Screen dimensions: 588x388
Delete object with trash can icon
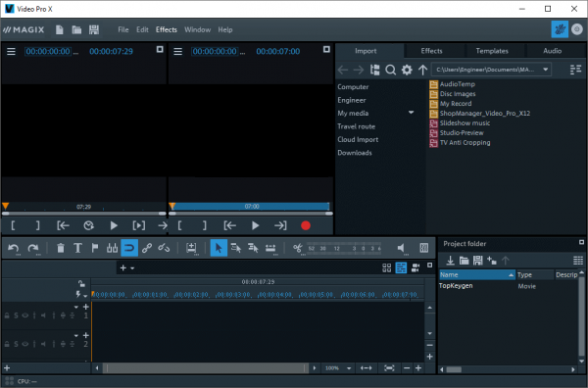pos(61,248)
